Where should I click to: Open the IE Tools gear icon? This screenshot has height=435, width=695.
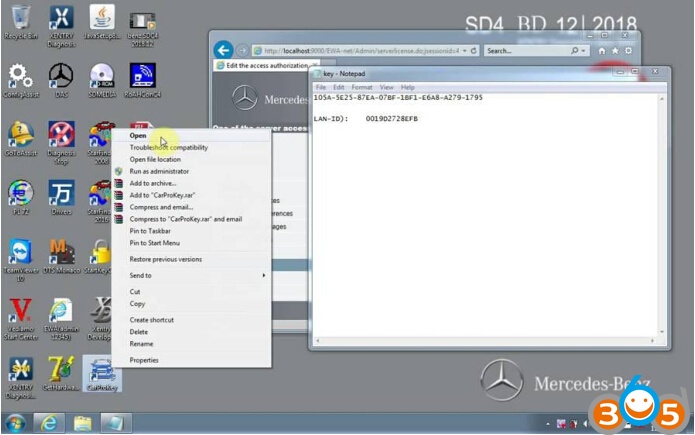tap(629, 51)
